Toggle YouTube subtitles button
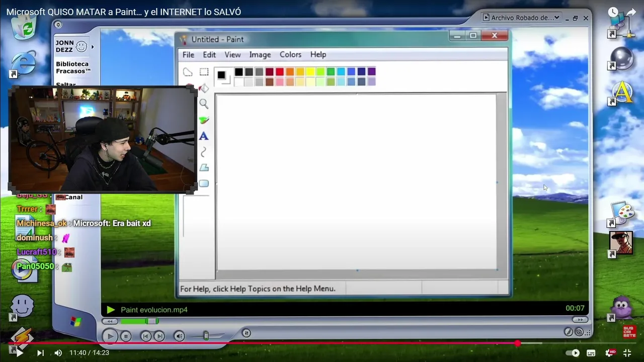 pyautogui.click(x=591, y=353)
